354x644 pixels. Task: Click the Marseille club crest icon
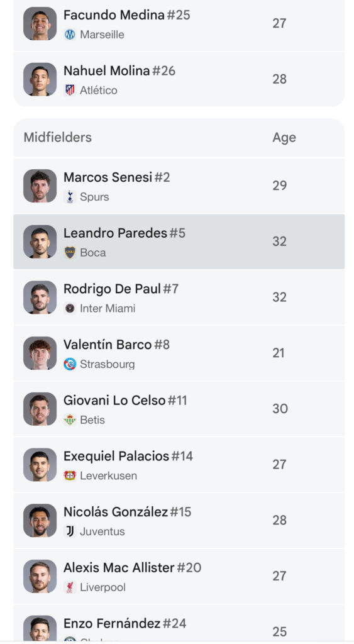pos(70,35)
